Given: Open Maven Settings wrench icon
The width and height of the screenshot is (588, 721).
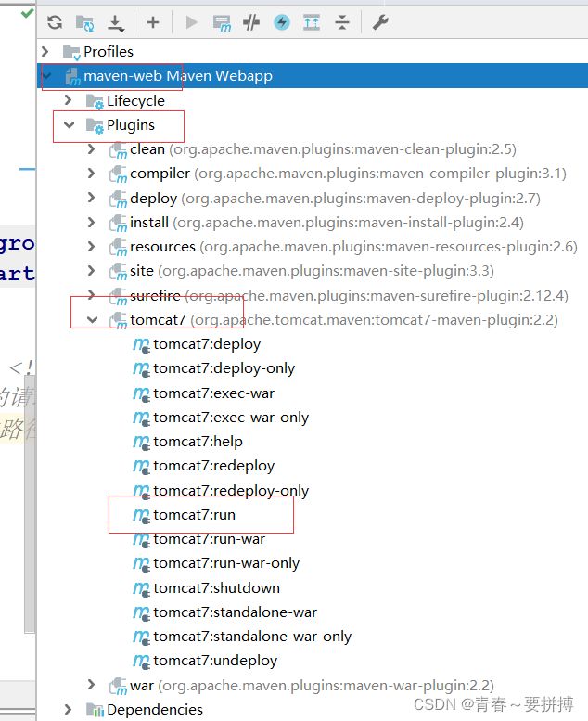Looking at the screenshot, I should (380, 22).
